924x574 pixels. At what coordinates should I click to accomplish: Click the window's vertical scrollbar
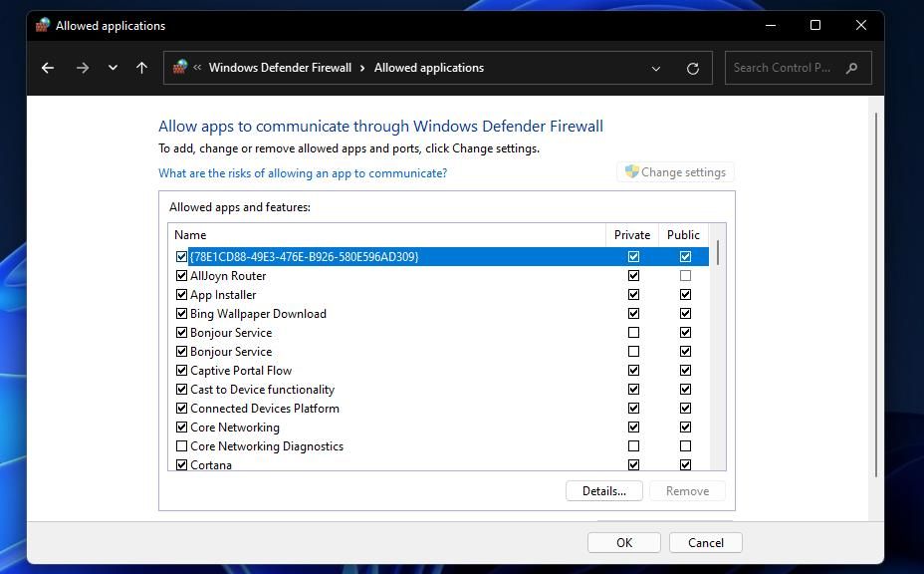tap(875, 295)
